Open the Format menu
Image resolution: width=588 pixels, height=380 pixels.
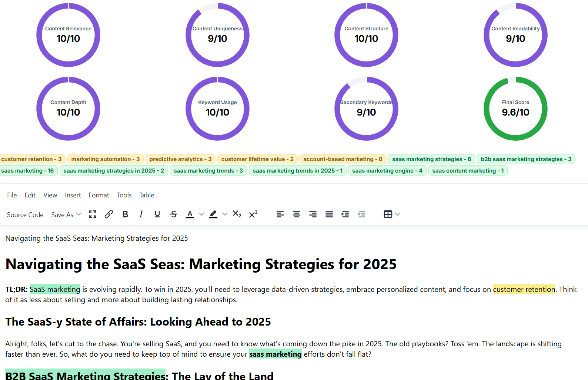99,195
